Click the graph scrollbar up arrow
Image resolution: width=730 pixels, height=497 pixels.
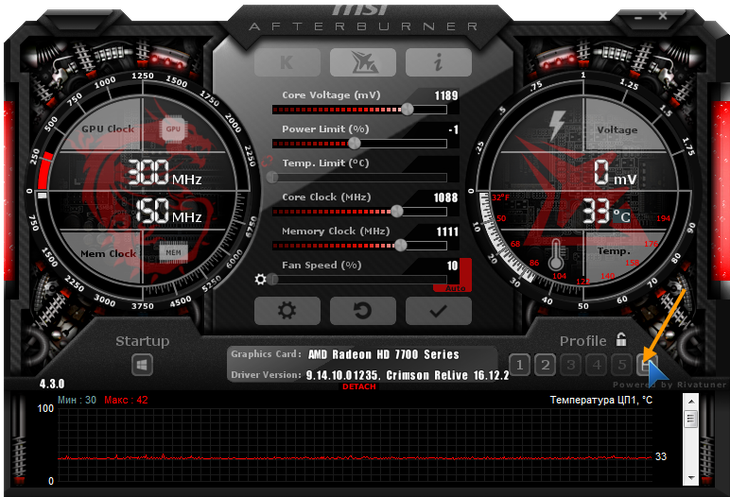point(691,401)
